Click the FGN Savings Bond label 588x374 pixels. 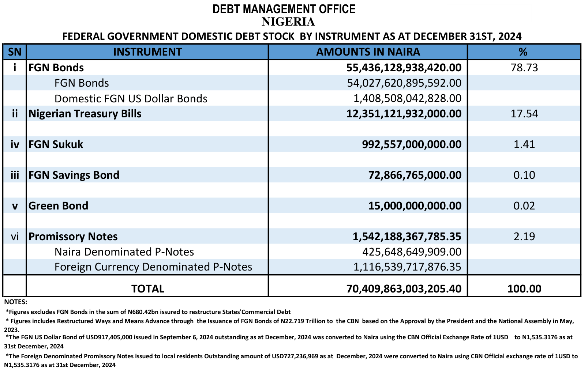pyautogui.click(x=74, y=175)
